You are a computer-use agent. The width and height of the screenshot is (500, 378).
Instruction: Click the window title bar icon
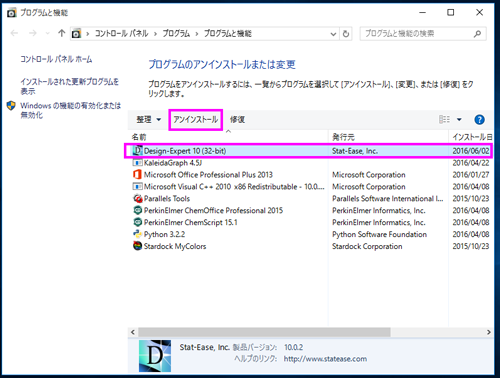12,13
